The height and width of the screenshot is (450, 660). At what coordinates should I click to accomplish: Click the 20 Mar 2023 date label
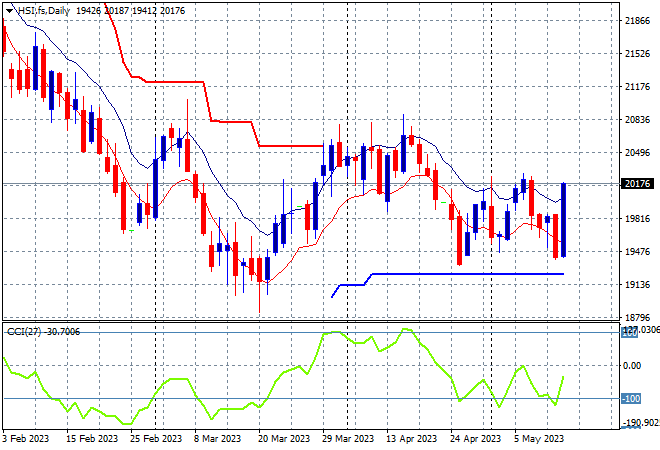pyautogui.click(x=284, y=439)
